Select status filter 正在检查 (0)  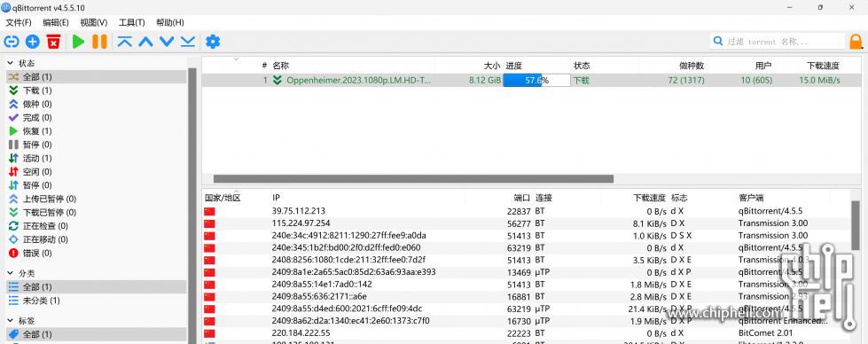pos(97,226)
